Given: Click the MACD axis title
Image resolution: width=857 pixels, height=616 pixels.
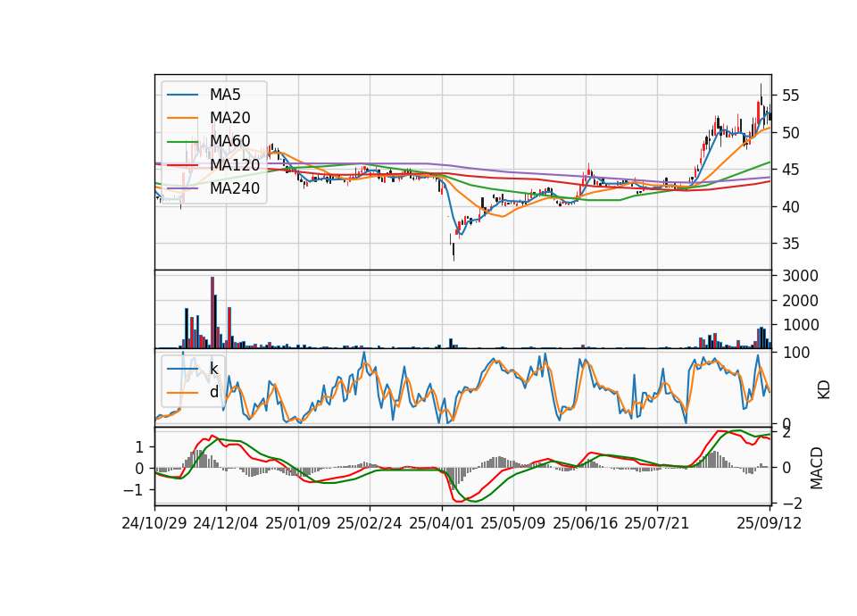Looking at the screenshot, I should point(817,468).
